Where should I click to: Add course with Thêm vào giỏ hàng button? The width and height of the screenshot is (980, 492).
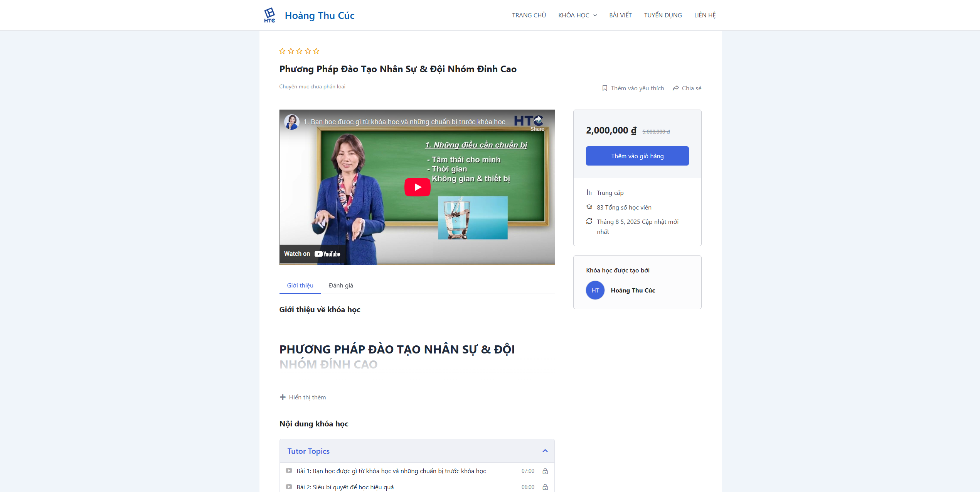click(x=637, y=156)
